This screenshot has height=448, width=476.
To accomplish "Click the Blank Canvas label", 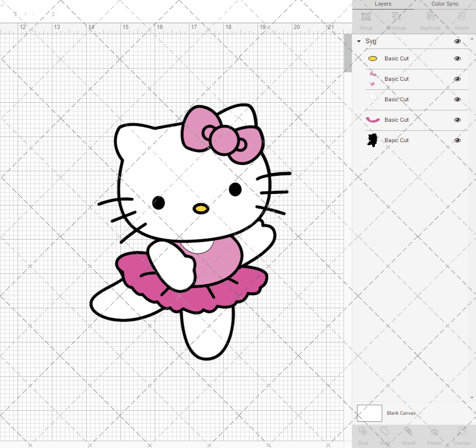I will pyautogui.click(x=401, y=413).
